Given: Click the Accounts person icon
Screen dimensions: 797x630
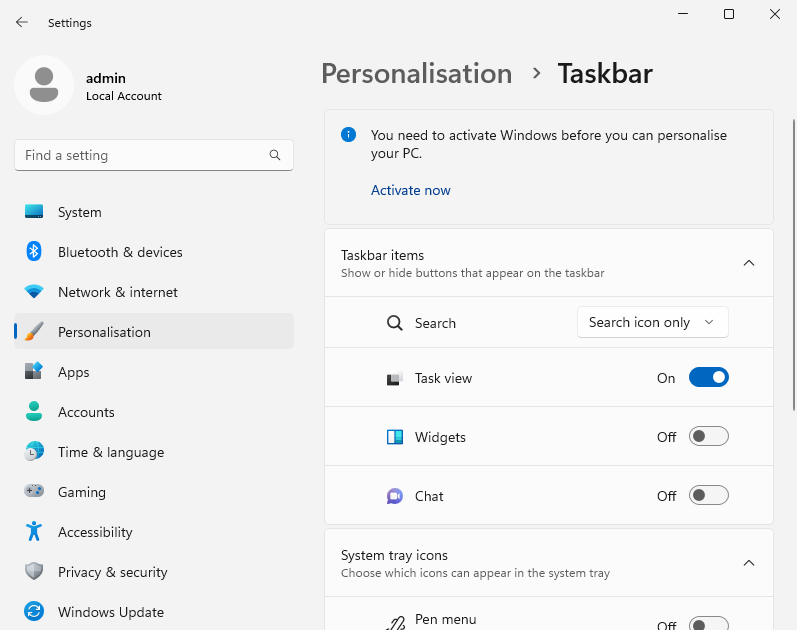Looking at the screenshot, I should (x=34, y=412).
